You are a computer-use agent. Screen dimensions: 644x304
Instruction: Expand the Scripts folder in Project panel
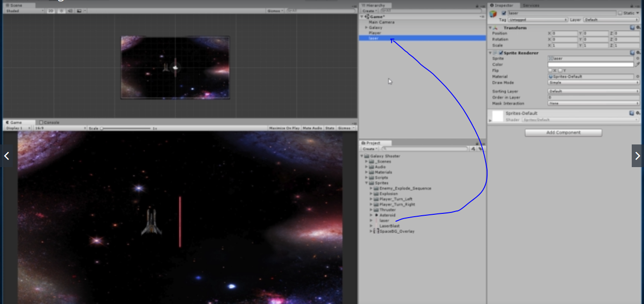pyautogui.click(x=367, y=177)
